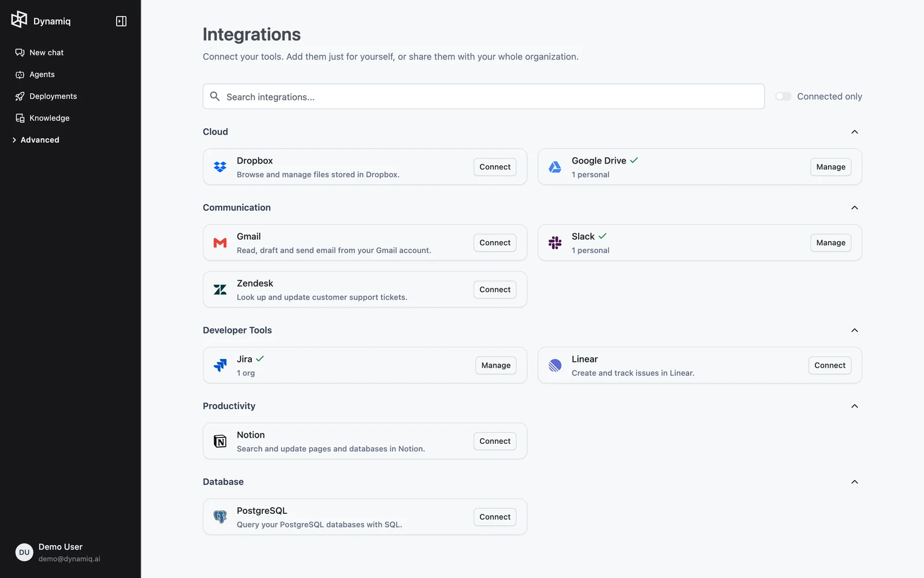Toggle the Connected only switch
The height and width of the screenshot is (578, 924).
click(x=783, y=97)
